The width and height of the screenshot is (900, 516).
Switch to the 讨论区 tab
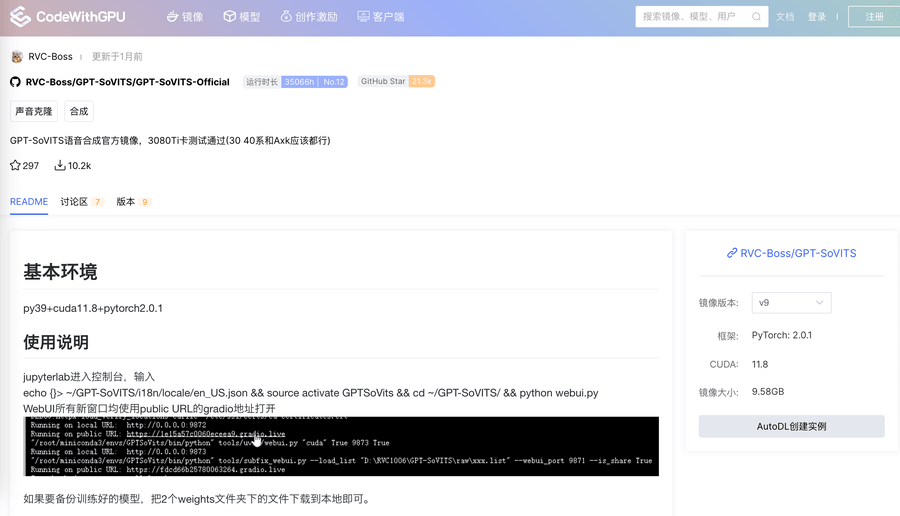point(82,202)
